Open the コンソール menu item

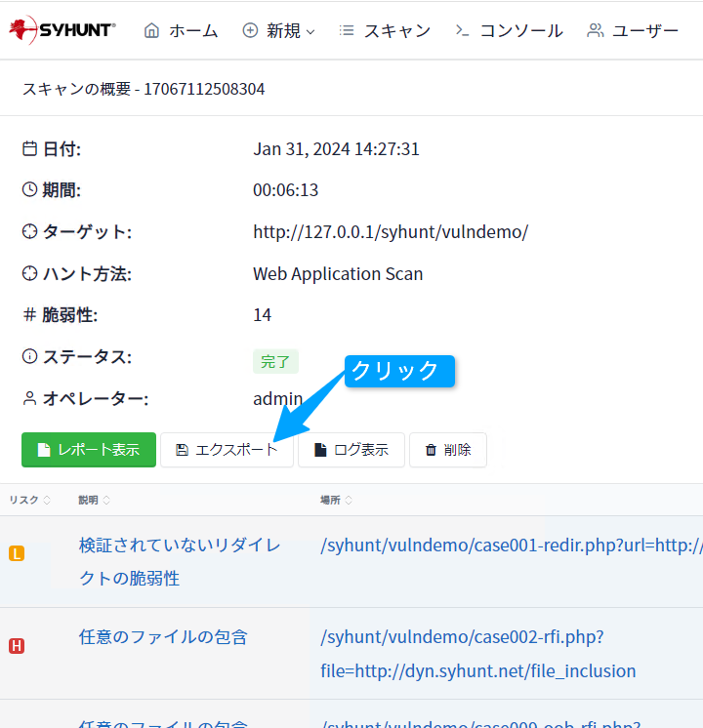[509, 31]
